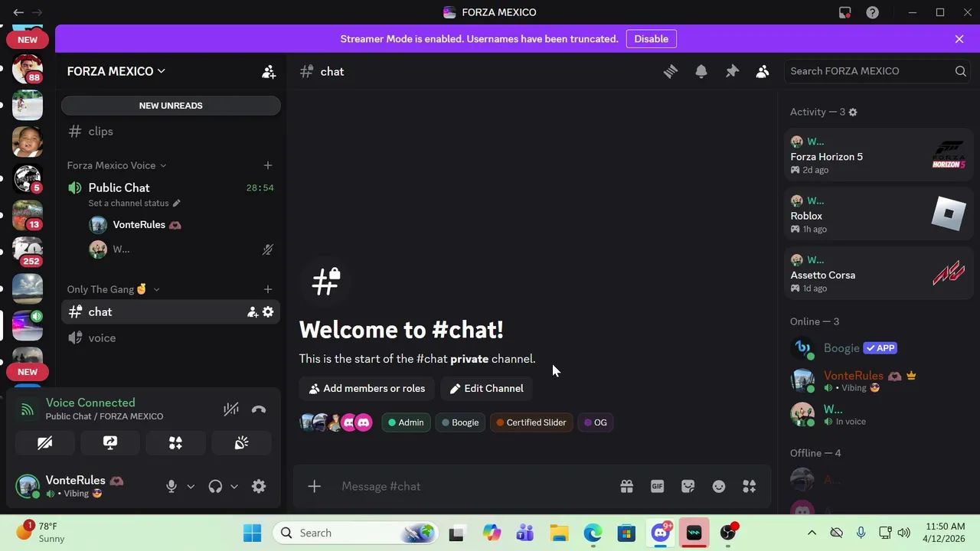Image resolution: width=980 pixels, height=551 pixels.
Task: Create channel in Forza Mexico Voice category
Action: pos(268,165)
